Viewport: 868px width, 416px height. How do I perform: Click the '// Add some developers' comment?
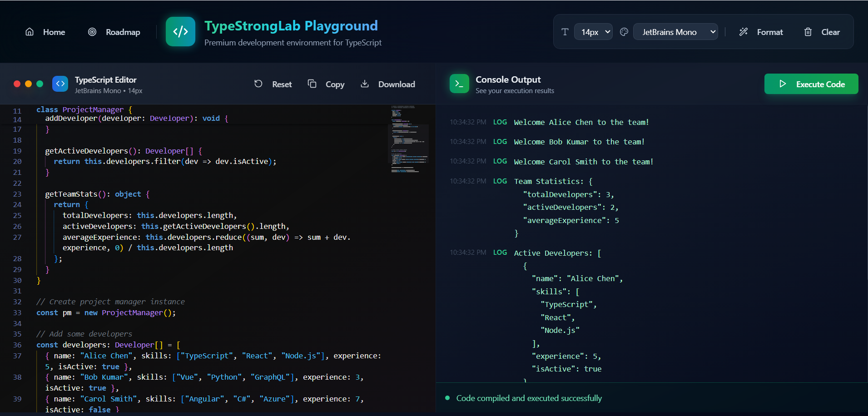(x=84, y=334)
